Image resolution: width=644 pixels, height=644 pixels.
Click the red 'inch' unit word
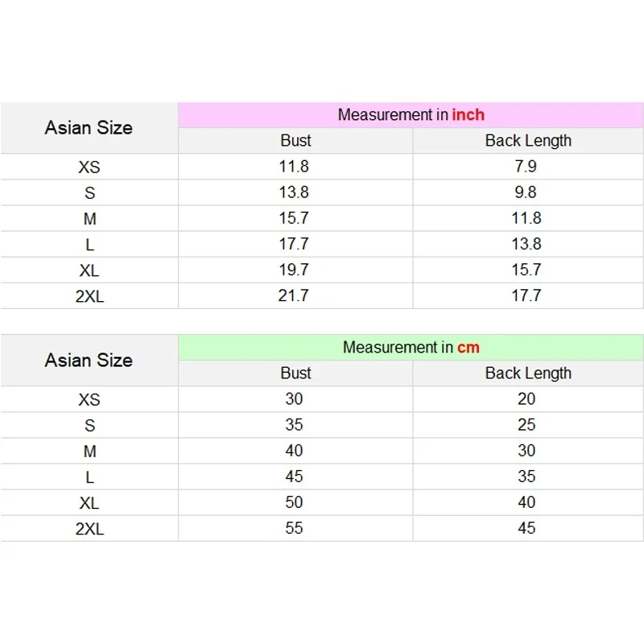click(x=468, y=115)
